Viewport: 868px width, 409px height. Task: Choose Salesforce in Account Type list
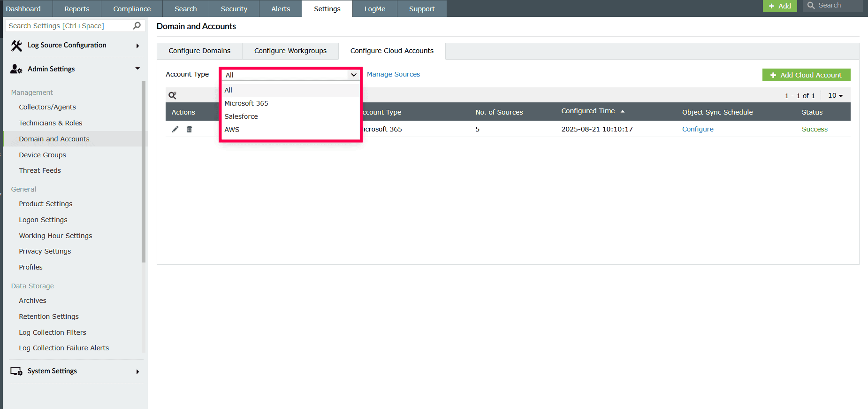pyautogui.click(x=290, y=116)
